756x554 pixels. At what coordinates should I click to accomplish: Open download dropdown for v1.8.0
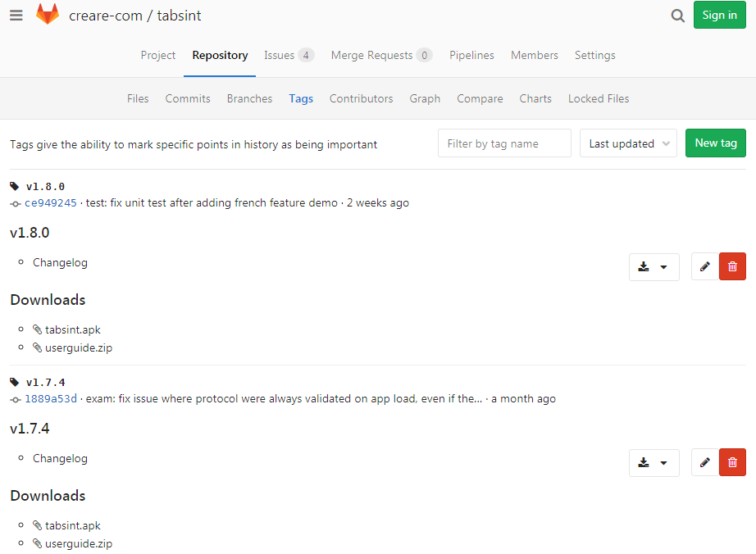point(654,266)
